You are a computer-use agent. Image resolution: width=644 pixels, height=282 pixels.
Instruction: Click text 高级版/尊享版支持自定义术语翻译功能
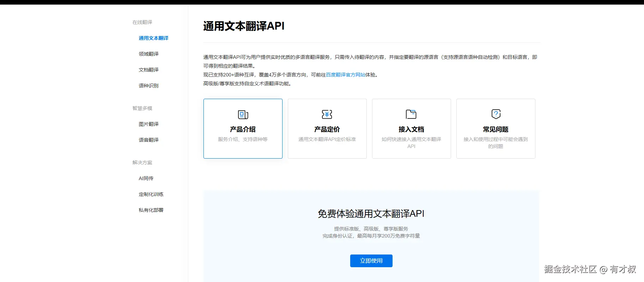[x=247, y=84]
